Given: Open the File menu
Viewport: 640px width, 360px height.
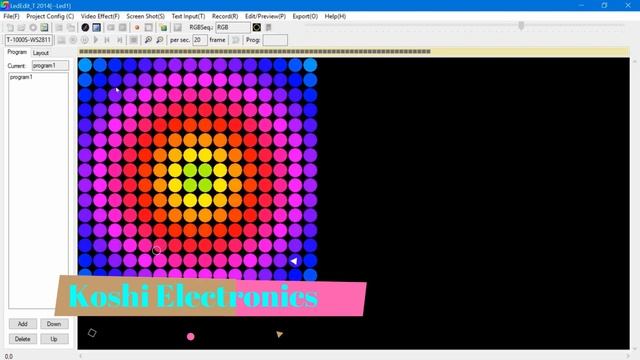Looking at the screenshot, I should pyautogui.click(x=11, y=16).
